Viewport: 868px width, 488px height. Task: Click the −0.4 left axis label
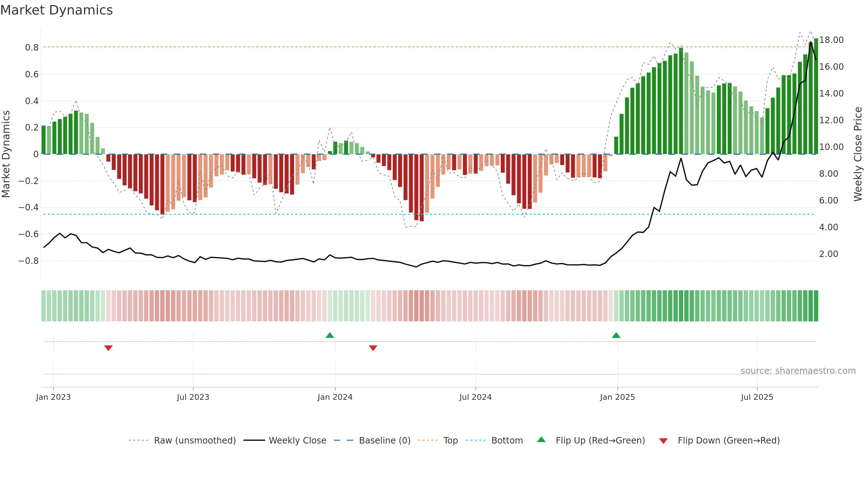click(x=29, y=207)
